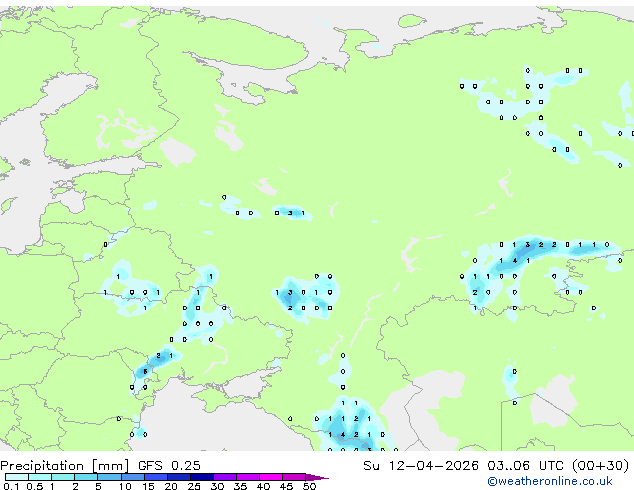The width and height of the screenshot is (634, 490).
Task: Click the legend scale label 25
Action: (x=194, y=486)
